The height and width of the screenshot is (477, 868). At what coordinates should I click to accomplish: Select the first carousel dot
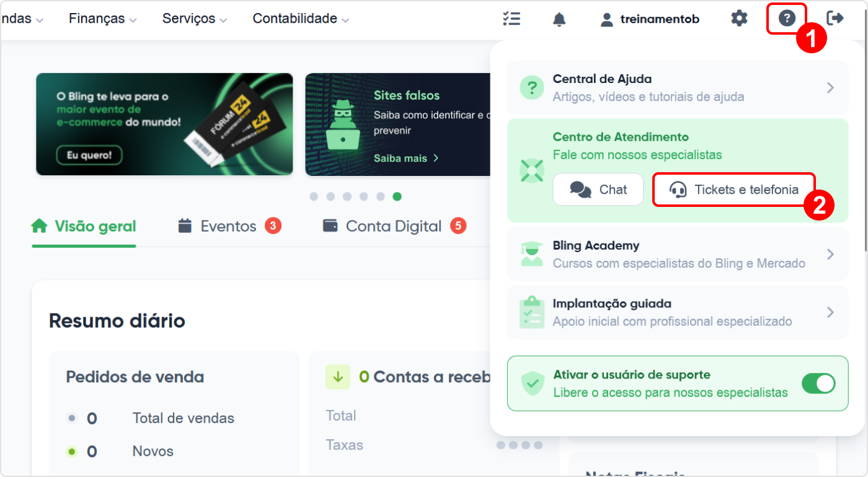tap(314, 196)
